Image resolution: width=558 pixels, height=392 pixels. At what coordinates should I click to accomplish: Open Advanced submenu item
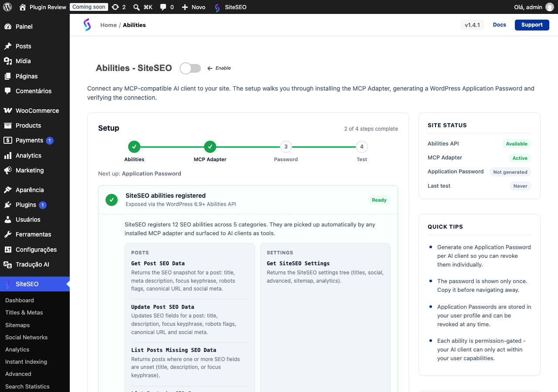click(x=18, y=374)
